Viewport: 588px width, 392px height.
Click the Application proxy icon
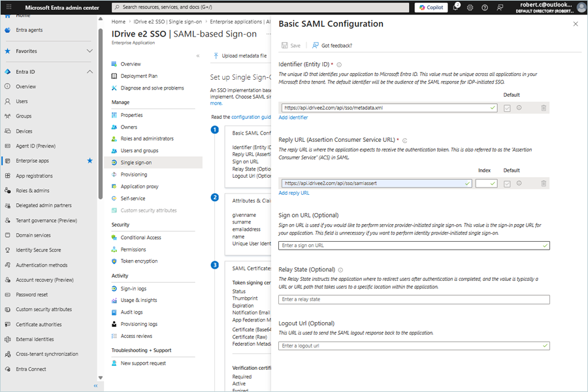[x=114, y=186]
